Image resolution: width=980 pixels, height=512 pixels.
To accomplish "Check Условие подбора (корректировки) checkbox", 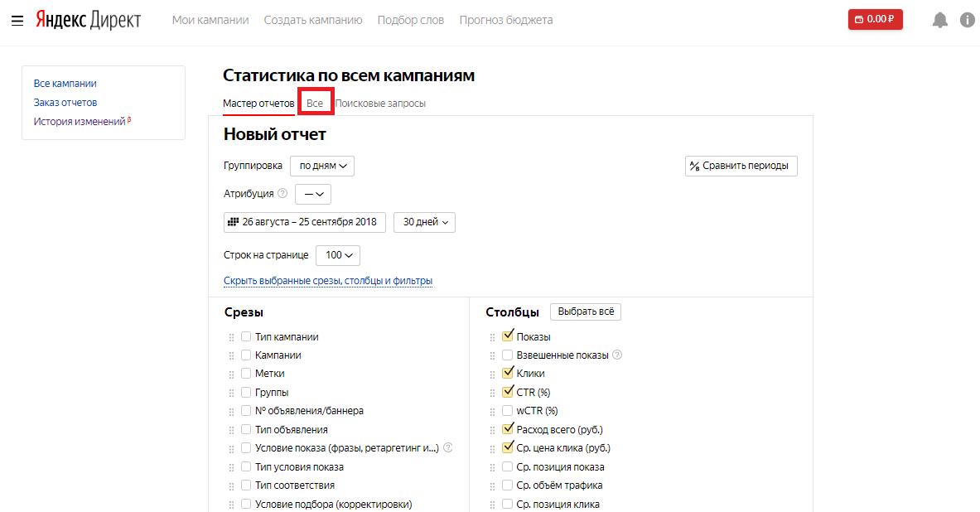I will (x=246, y=503).
